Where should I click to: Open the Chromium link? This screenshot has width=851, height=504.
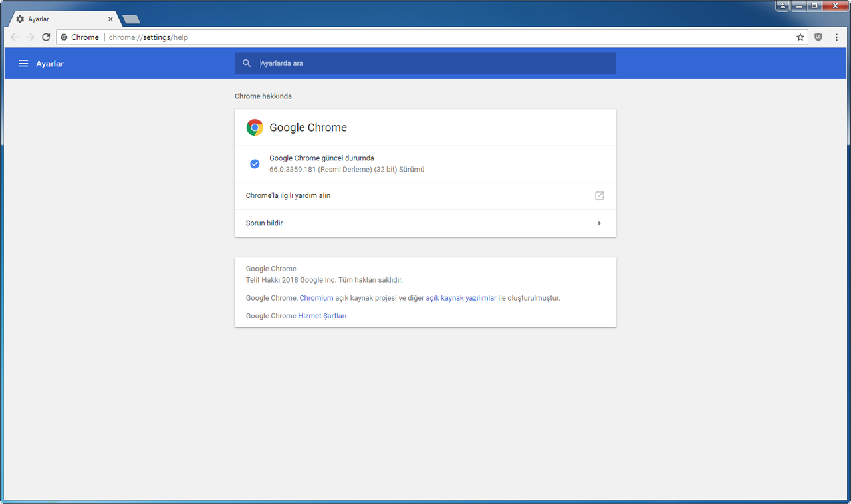coord(316,298)
